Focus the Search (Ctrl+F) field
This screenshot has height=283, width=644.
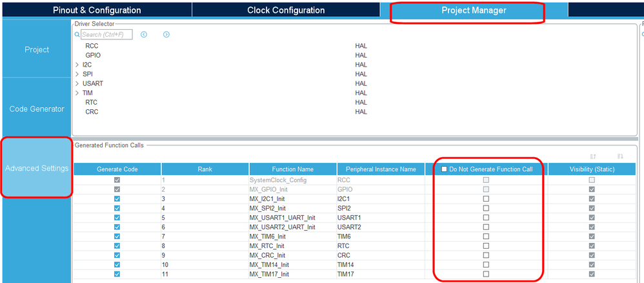106,34
